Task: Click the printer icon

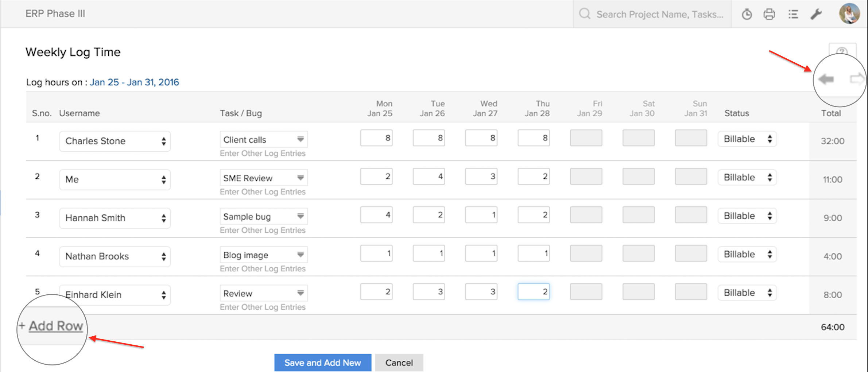Action: tap(769, 14)
